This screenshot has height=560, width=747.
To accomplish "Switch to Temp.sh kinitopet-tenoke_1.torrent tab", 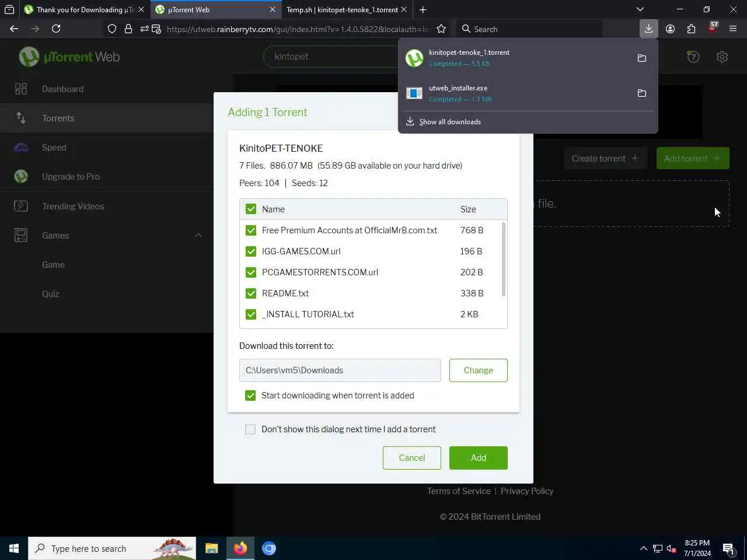I will [x=347, y=9].
